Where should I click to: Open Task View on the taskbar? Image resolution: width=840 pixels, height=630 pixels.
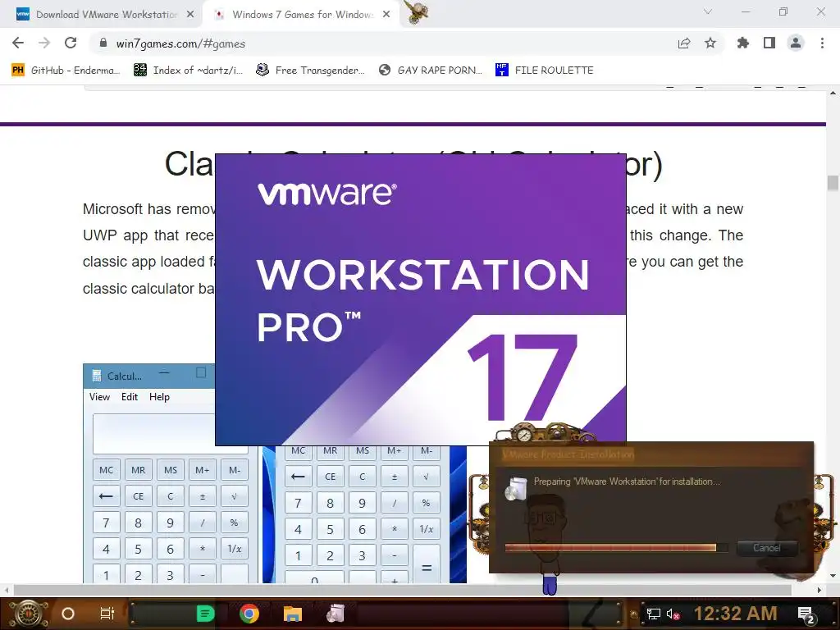pyautogui.click(x=107, y=614)
